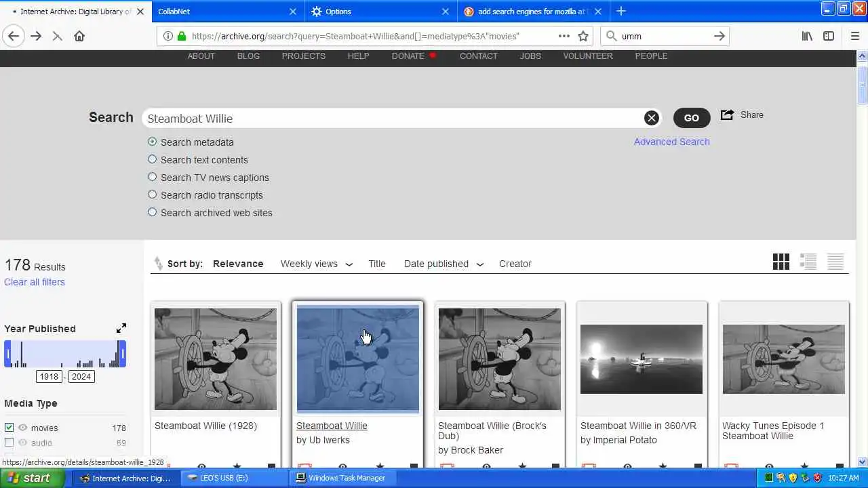Open HELP in the archive nav bar
The width and height of the screenshot is (868, 488).
[x=358, y=56]
